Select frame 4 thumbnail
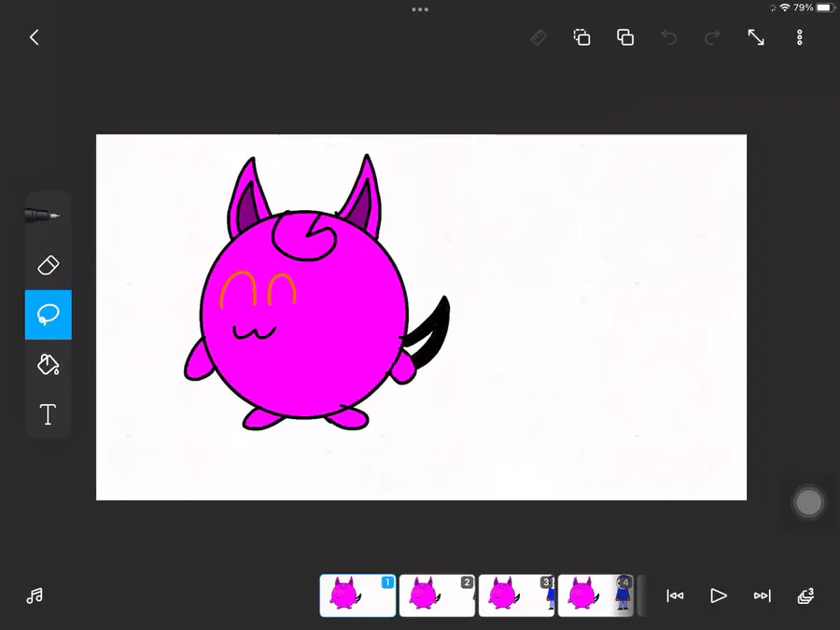Image resolution: width=840 pixels, height=630 pixels. pos(595,595)
